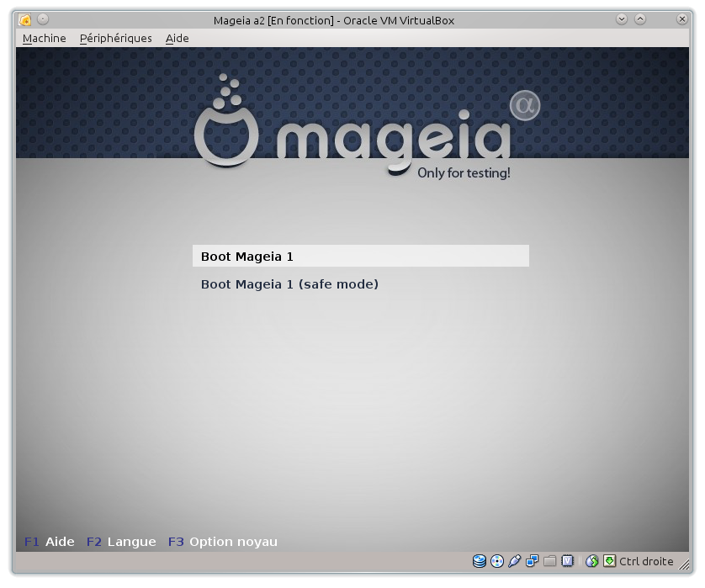Screen dimensions: 705x588
Task: Click the shared folders icon
Action: [549, 561]
